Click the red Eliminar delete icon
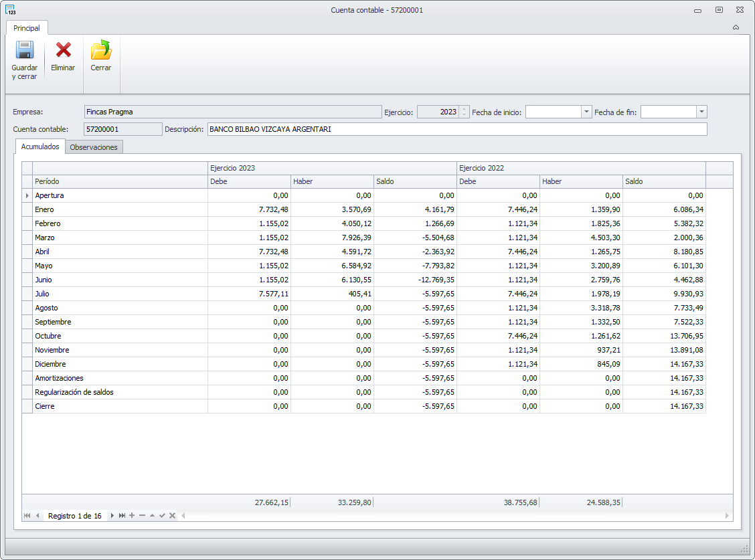Viewport: 755px width, 560px height. point(63,51)
